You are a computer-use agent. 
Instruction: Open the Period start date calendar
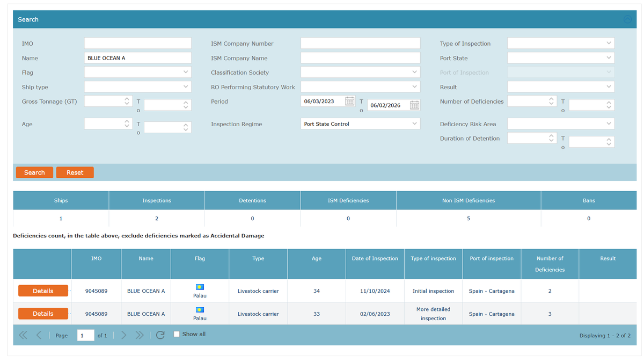pyautogui.click(x=349, y=101)
